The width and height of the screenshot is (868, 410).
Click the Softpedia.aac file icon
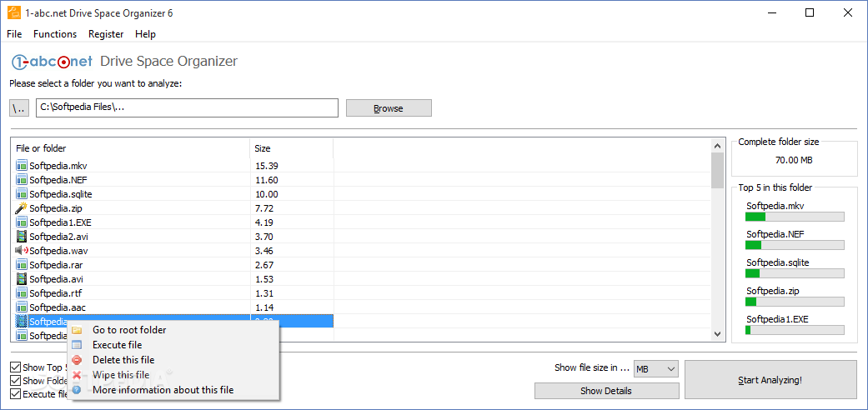tap(22, 307)
